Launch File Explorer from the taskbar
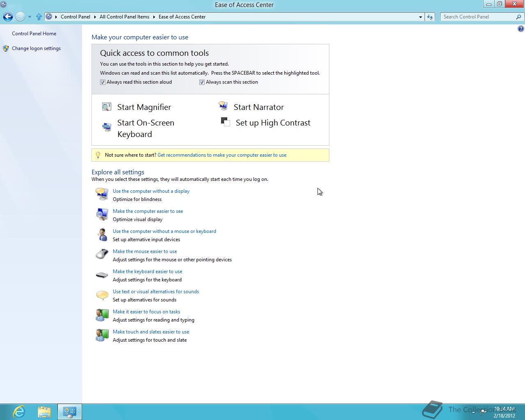This screenshot has height=420, width=525. pos(44,411)
